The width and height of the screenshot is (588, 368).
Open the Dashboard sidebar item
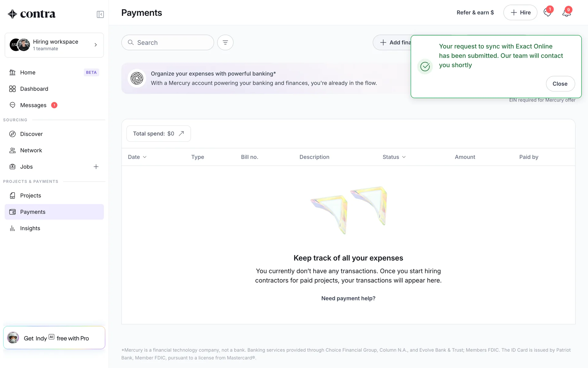(x=34, y=89)
